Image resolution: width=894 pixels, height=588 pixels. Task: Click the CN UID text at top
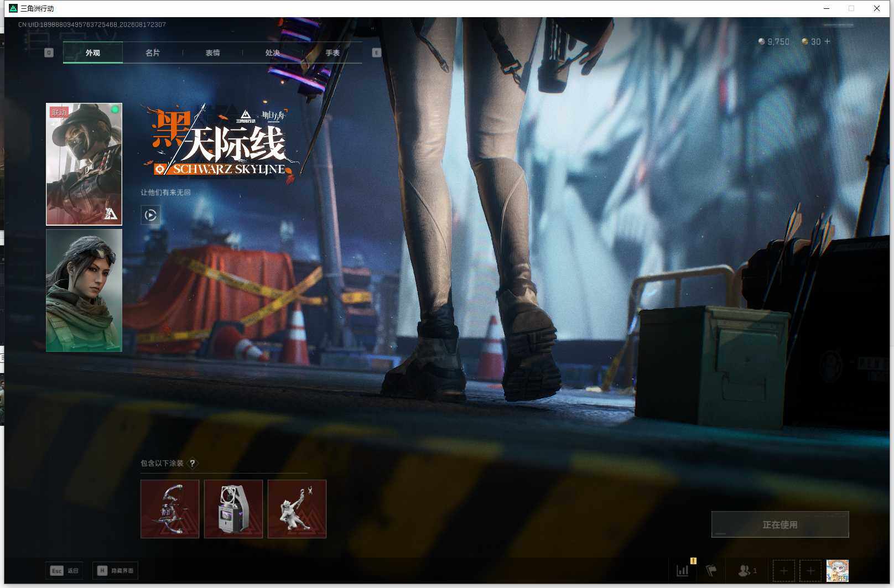[x=92, y=24]
